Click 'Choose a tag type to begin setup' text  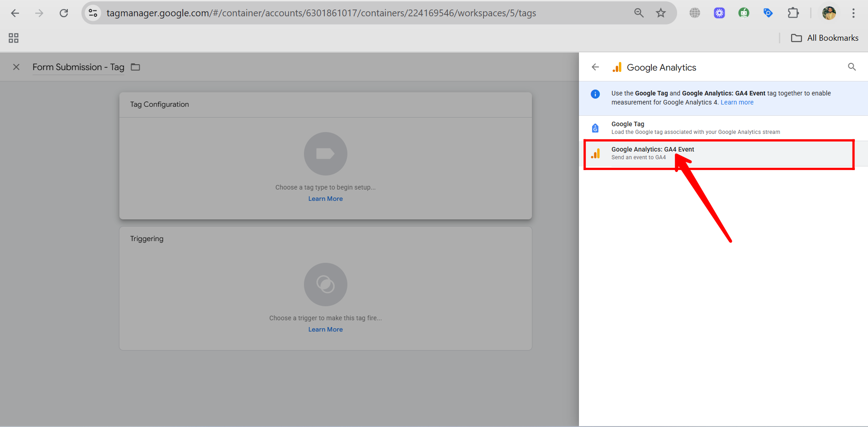[326, 187]
